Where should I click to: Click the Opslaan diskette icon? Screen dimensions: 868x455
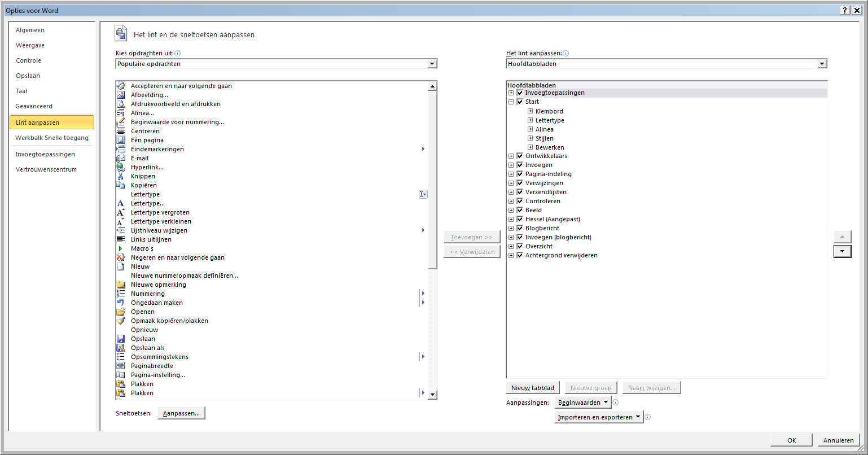coord(120,339)
